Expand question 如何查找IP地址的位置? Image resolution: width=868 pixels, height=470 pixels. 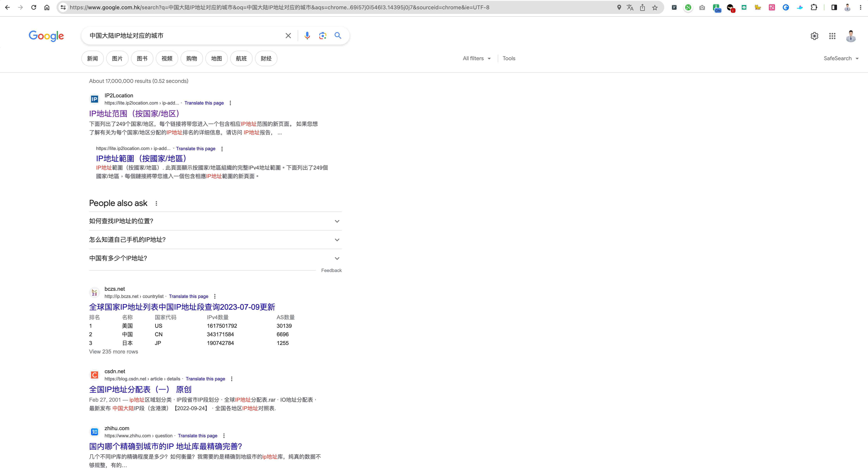pos(215,221)
